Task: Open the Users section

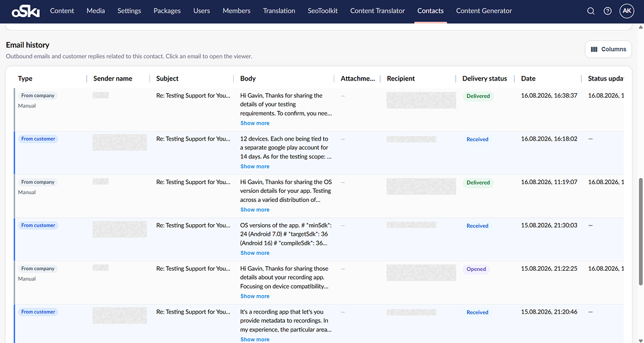Action: pos(202,11)
